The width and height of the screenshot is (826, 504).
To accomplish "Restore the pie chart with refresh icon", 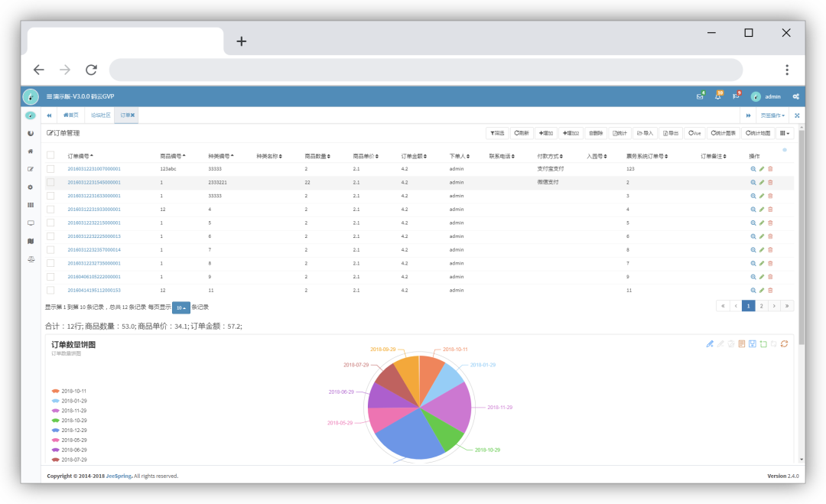I will [785, 344].
